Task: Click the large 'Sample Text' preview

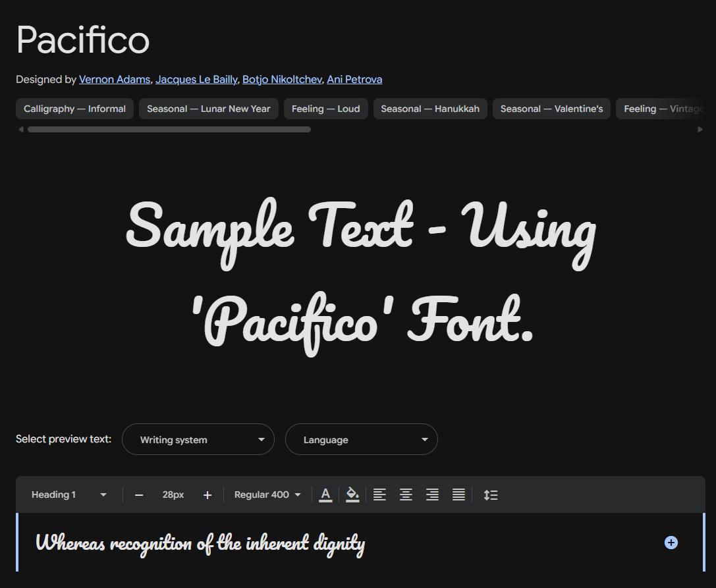Action: coord(361,278)
